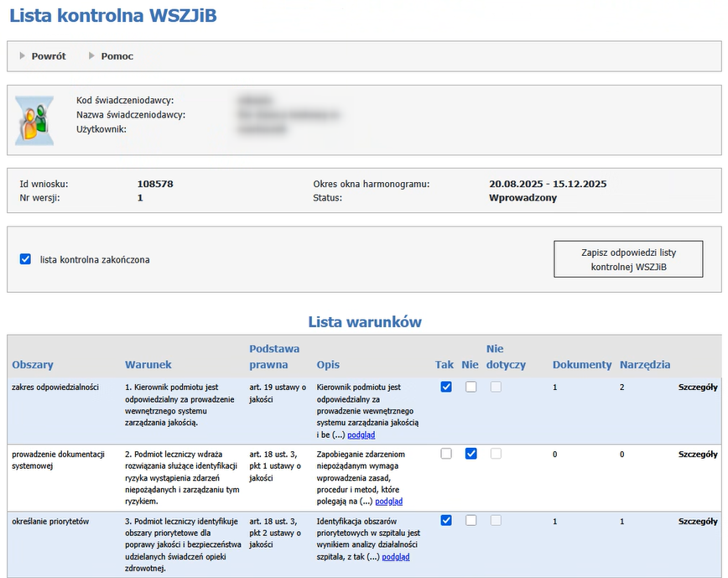
Task: Open 'podgląd' link in 'prowadzenie dokumentacji systemowej' description
Action: [x=388, y=502]
